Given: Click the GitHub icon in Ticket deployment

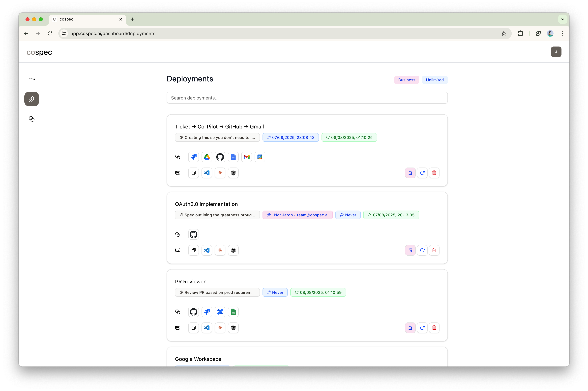Looking at the screenshot, I should click(220, 157).
